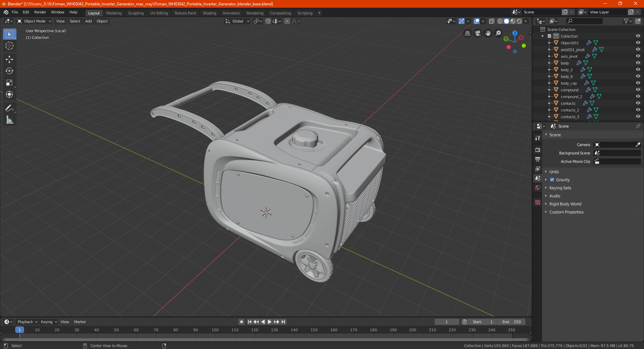Click the Start frame field

click(483, 322)
